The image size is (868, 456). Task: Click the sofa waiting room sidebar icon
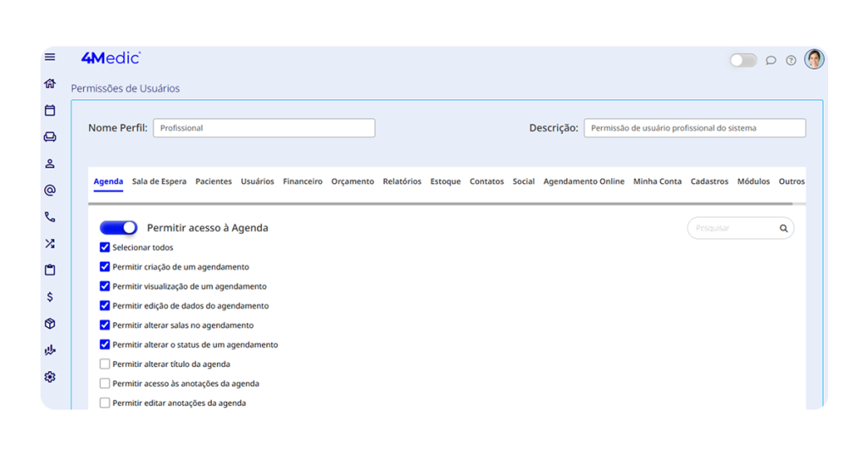tap(50, 137)
